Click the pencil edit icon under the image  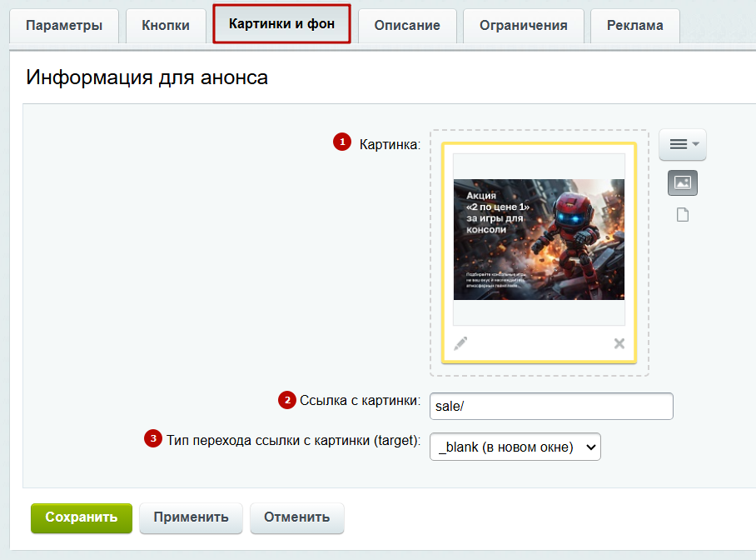pos(460,343)
